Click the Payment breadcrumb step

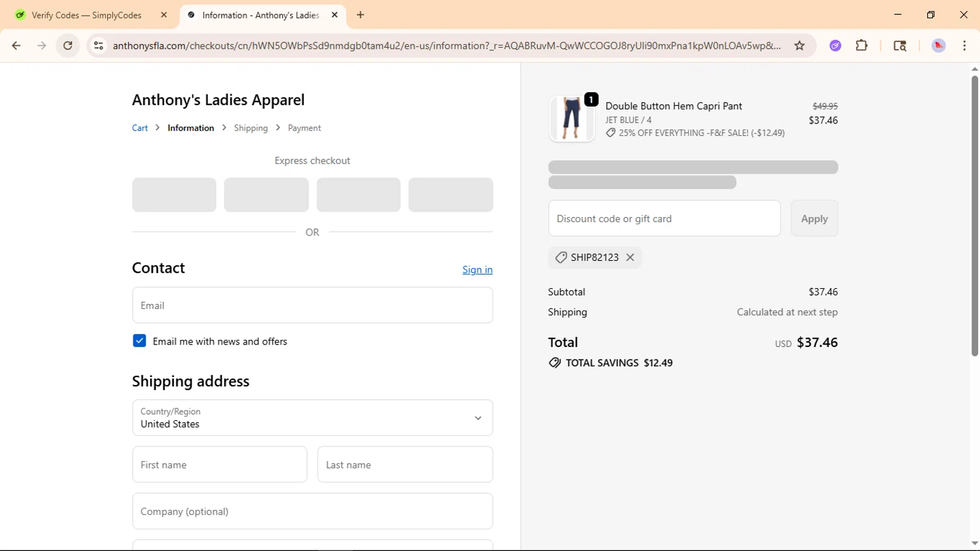click(304, 128)
